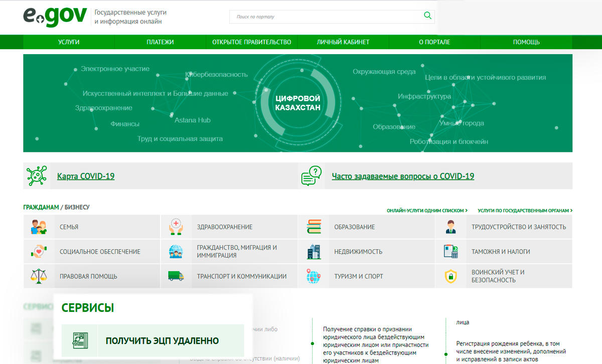Viewport: 602px width, 364px height.
Task: Click the eGov logo
Action: (x=55, y=17)
